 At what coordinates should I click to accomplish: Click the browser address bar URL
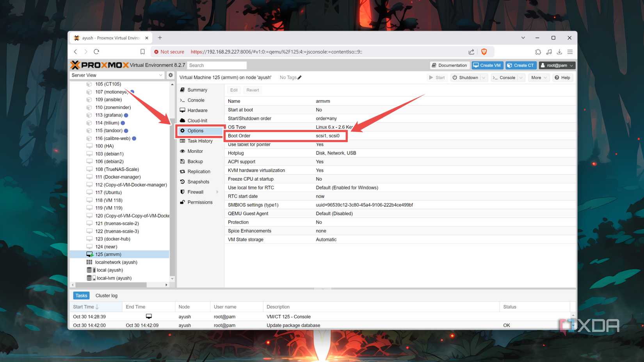point(276,51)
